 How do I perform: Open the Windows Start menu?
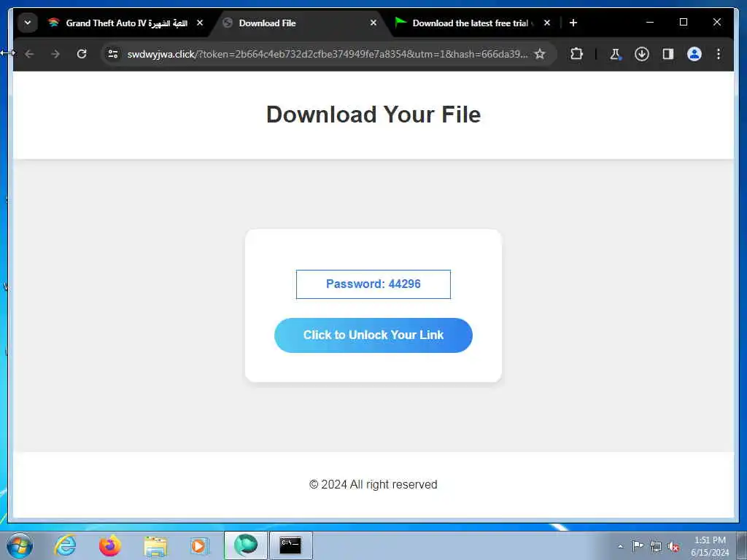pyautogui.click(x=20, y=545)
